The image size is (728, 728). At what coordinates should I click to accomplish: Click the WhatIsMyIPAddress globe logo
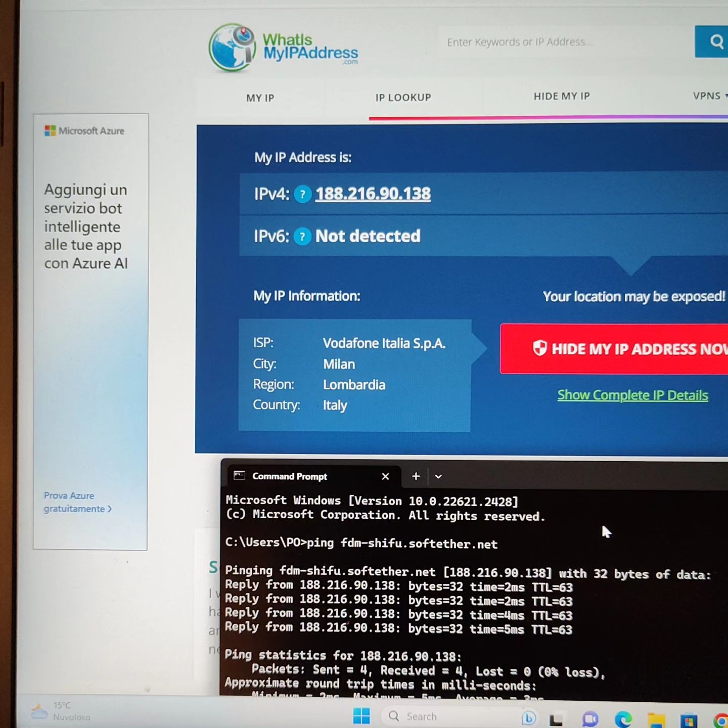[x=233, y=48]
